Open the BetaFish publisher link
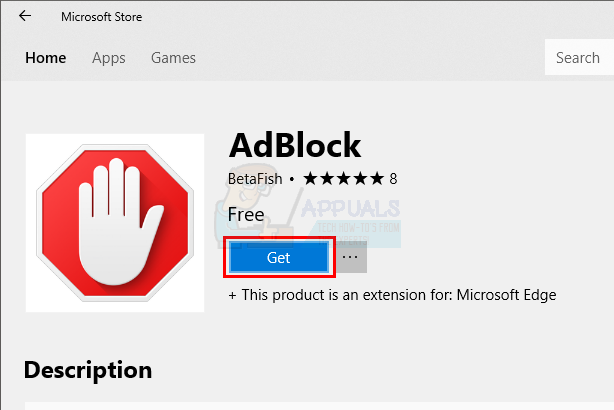 [256, 179]
